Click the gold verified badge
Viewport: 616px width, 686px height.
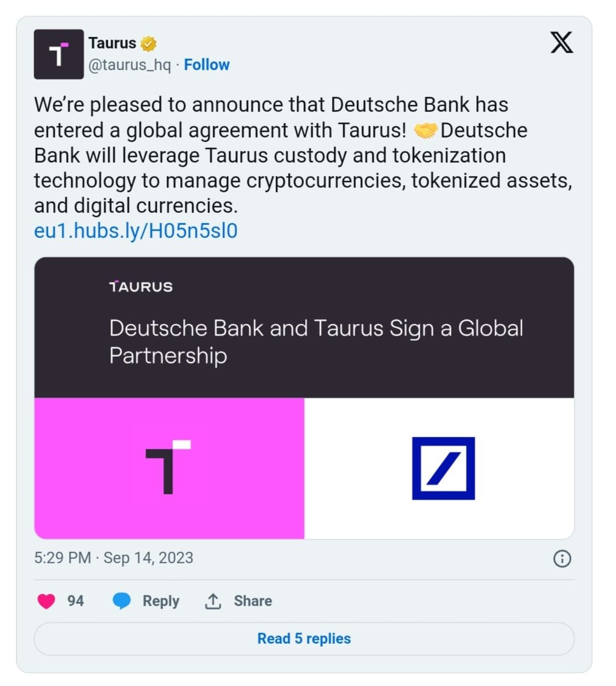148,43
